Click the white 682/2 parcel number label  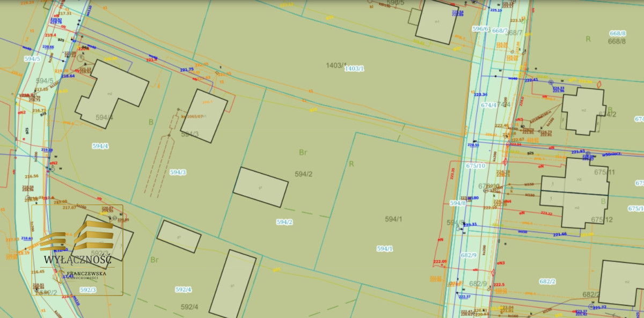547,282
